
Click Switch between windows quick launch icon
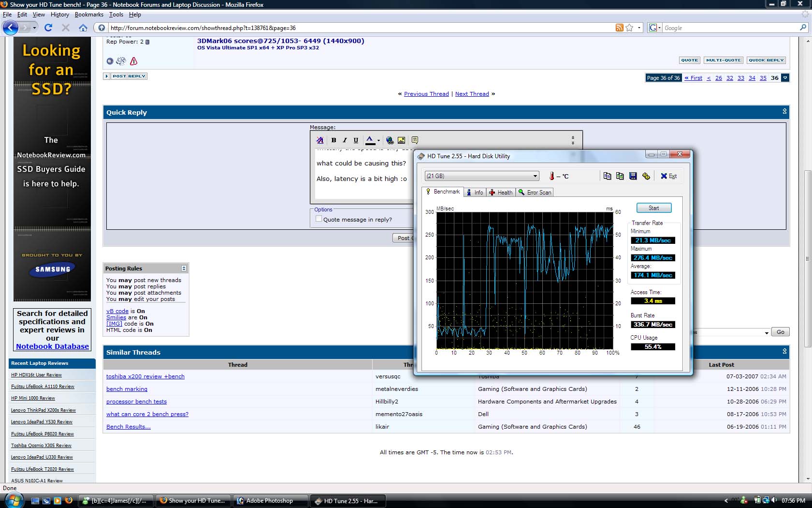46,501
